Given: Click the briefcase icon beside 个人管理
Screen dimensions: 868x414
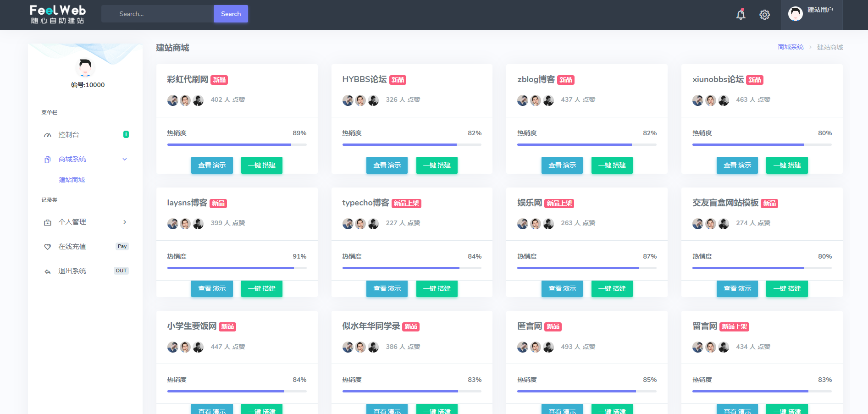Looking at the screenshot, I should point(48,222).
